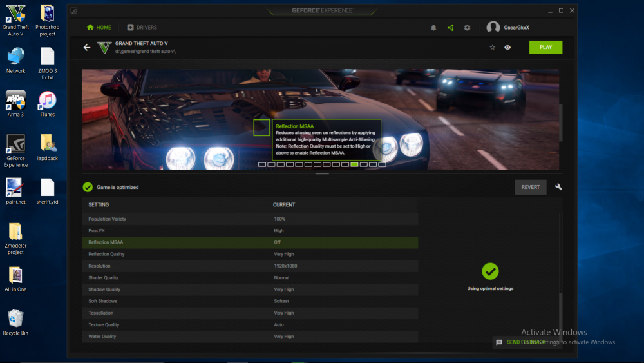Select the Texture Quality setting row

point(250,325)
